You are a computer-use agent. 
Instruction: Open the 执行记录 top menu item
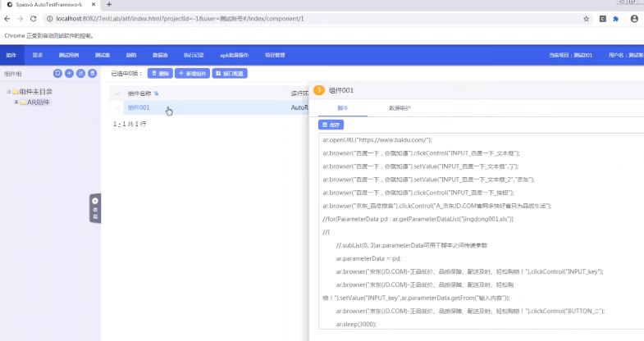pyautogui.click(x=194, y=55)
